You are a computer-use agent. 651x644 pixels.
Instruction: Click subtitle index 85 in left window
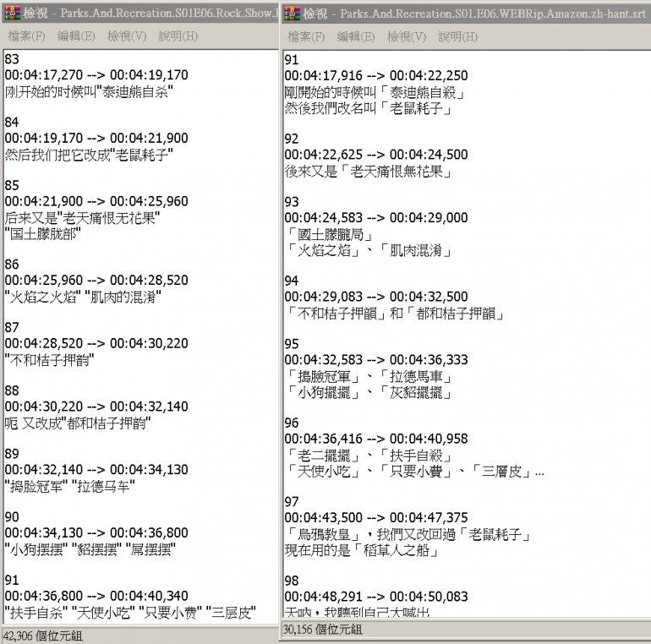click(12, 185)
